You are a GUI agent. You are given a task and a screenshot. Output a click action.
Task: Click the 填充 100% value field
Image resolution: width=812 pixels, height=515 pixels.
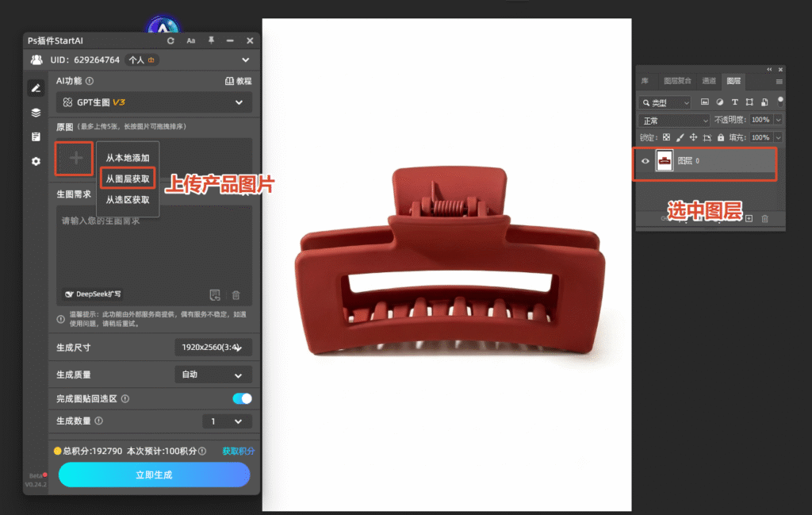(x=760, y=137)
